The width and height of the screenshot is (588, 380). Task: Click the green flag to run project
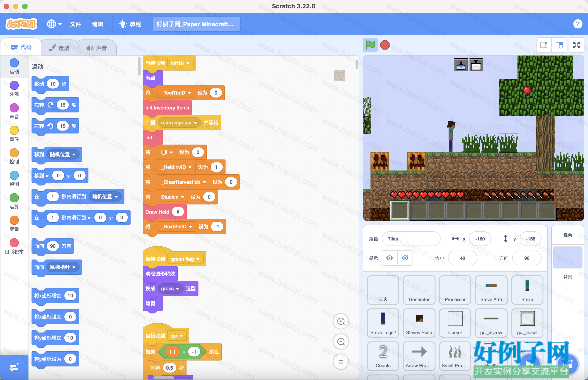coord(370,45)
